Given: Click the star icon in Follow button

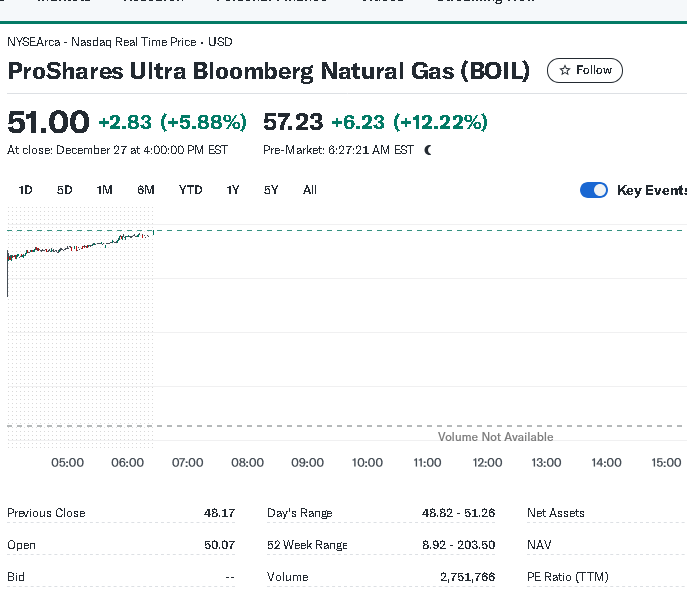Looking at the screenshot, I should click(x=565, y=70).
